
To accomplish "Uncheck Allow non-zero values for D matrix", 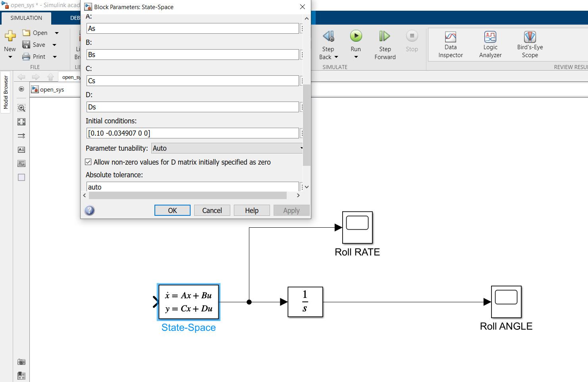I will tap(88, 162).
